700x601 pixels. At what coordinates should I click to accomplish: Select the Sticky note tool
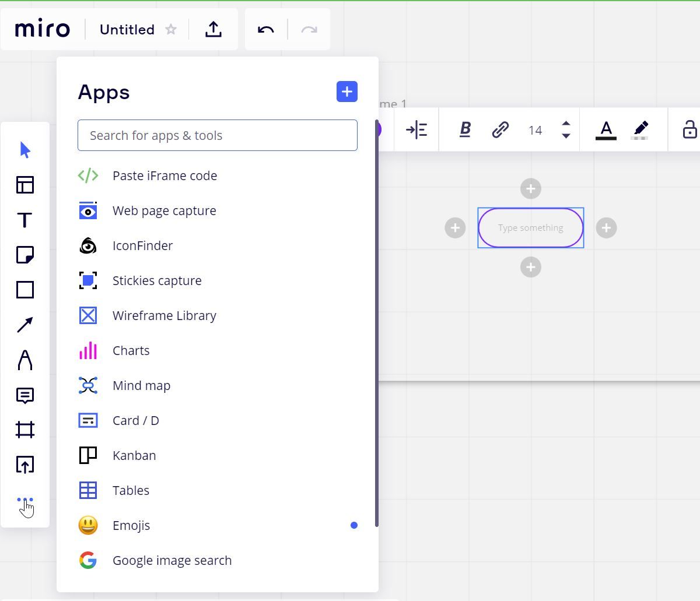(25, 255)
